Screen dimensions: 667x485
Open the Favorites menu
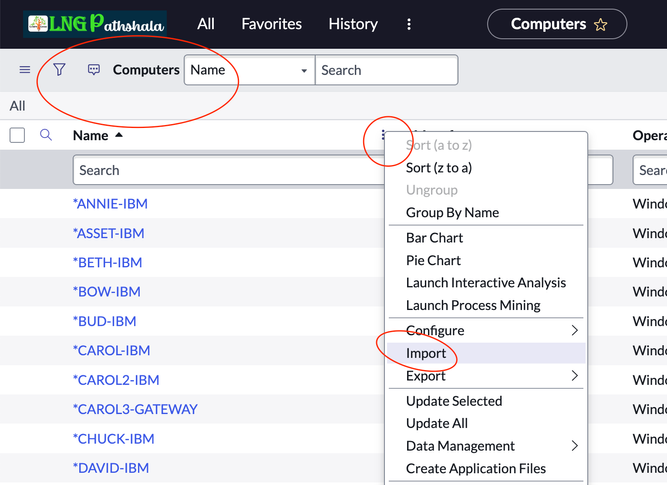point(271,24)
